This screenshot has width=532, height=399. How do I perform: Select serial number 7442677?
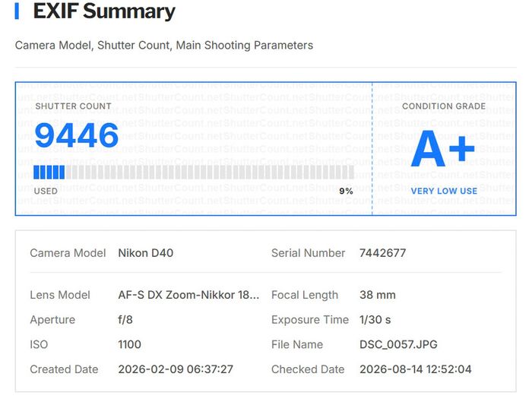(382, 253)
